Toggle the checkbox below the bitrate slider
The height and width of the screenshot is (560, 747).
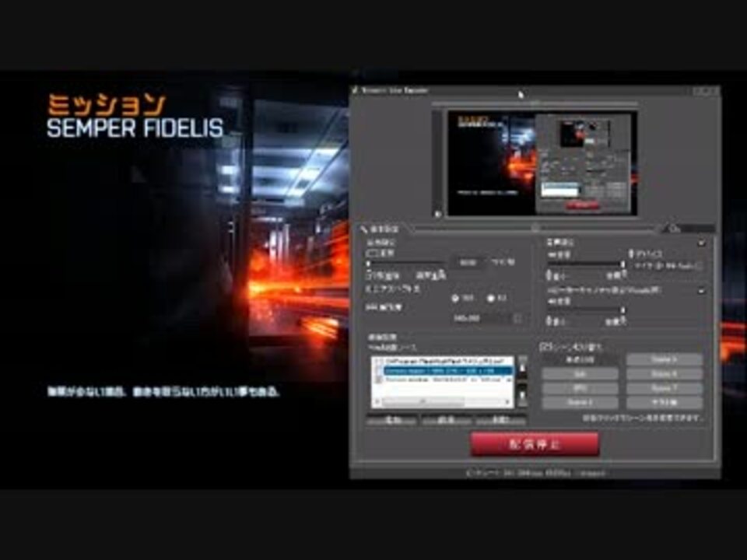(x=369, y=275)
